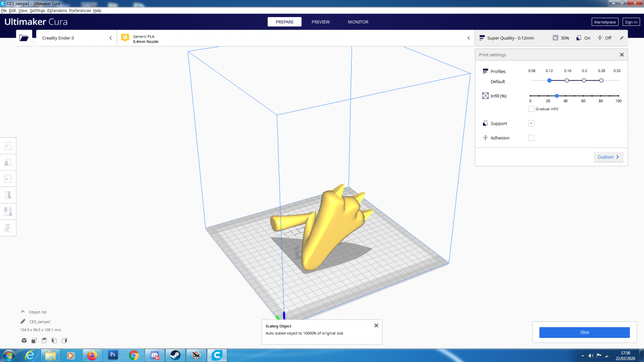Click the pencil icon in print settings header
Image resolution: width=644 pixels, height=362 pixels.
tap(621, 38)
